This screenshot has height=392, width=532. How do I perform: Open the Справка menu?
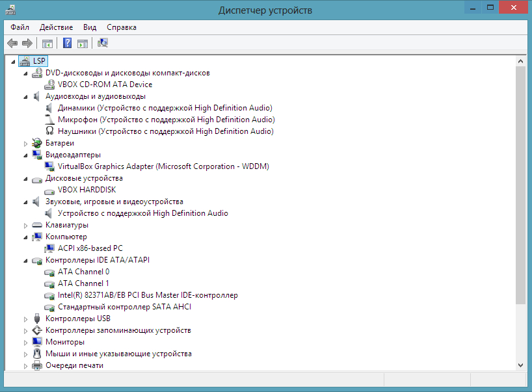pos(122,27)
